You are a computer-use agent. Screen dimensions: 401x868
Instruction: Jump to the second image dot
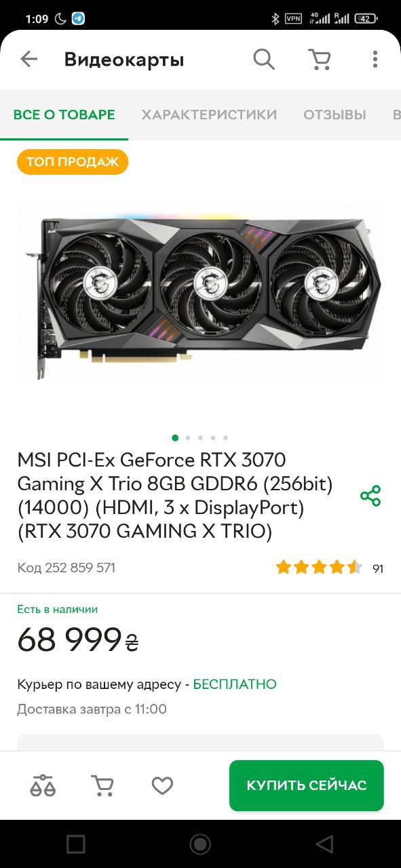click(x=188, y=438)
